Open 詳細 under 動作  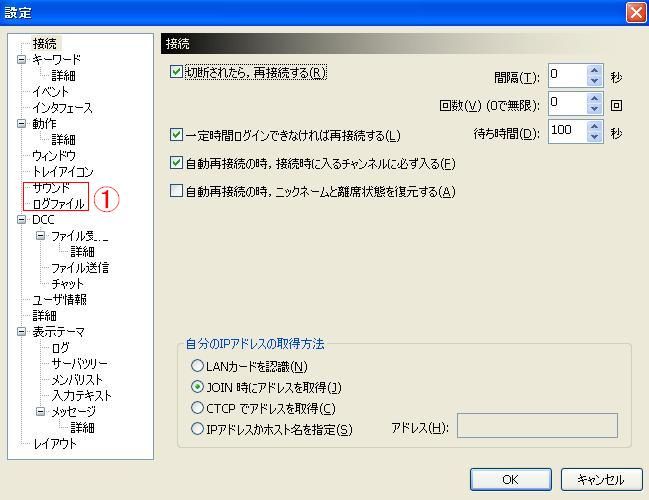(x=63, y=139)
